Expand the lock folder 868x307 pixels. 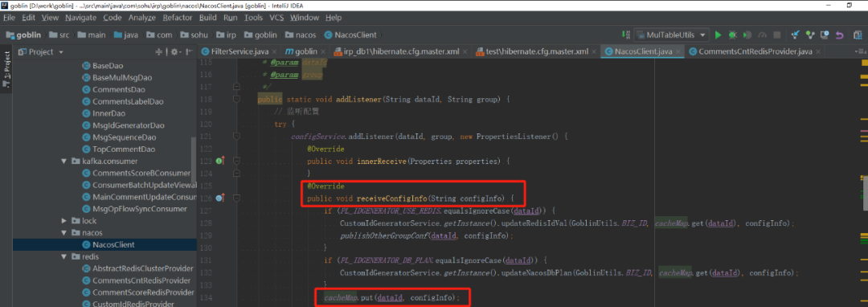(x=64, y=221)
